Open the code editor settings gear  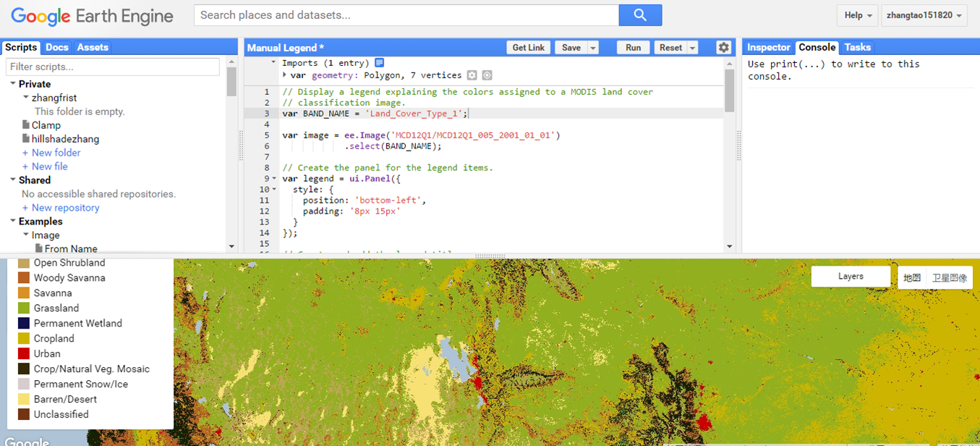click(x=723, y=47)
